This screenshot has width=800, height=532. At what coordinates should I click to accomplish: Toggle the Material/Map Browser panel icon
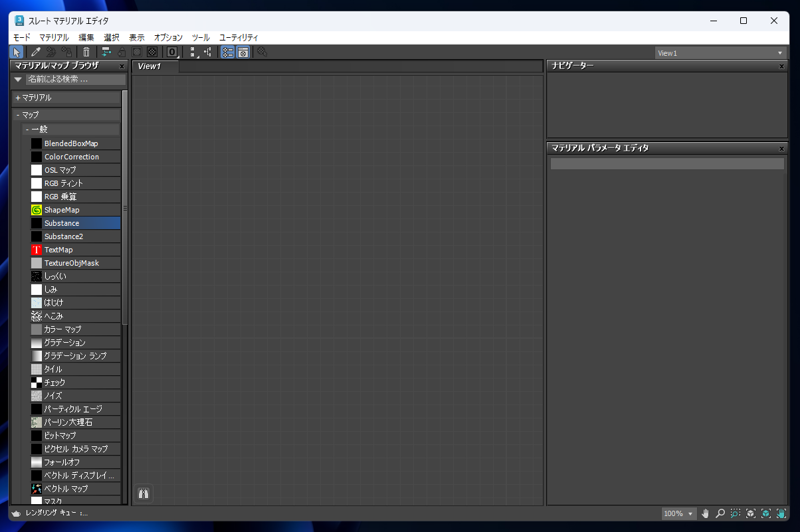tap(228, 52)
